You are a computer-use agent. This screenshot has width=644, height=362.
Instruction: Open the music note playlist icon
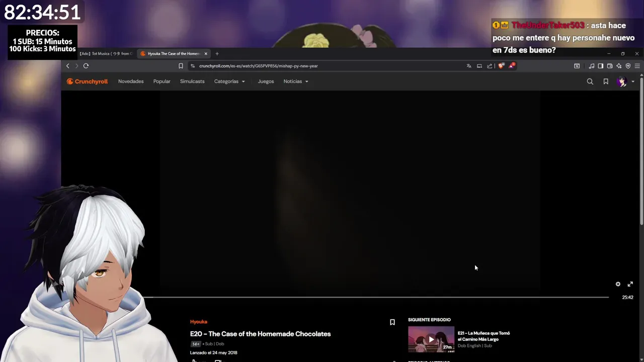[x=592, y=66]
